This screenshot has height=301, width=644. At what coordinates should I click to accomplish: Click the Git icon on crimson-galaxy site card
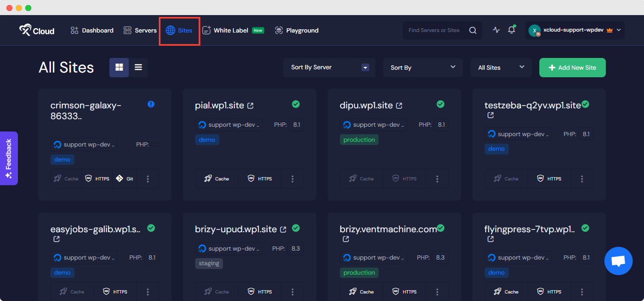pyautogui.click(x=124, y=179)
